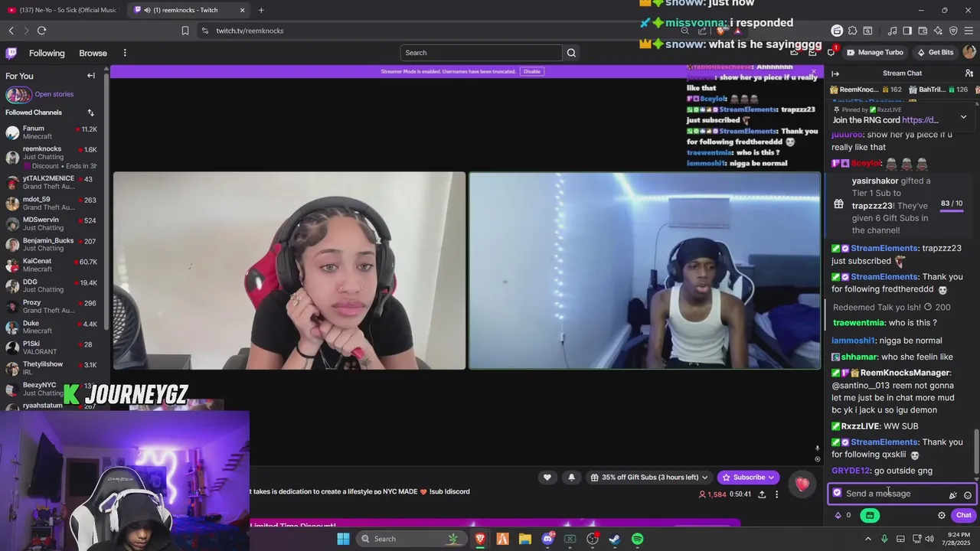Open Fanum channel in sidebar

[x=52, y=132]
